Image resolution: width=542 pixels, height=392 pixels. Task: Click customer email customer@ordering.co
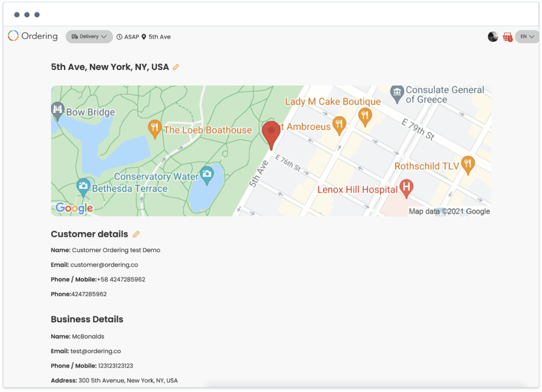(x=104, y=265)
